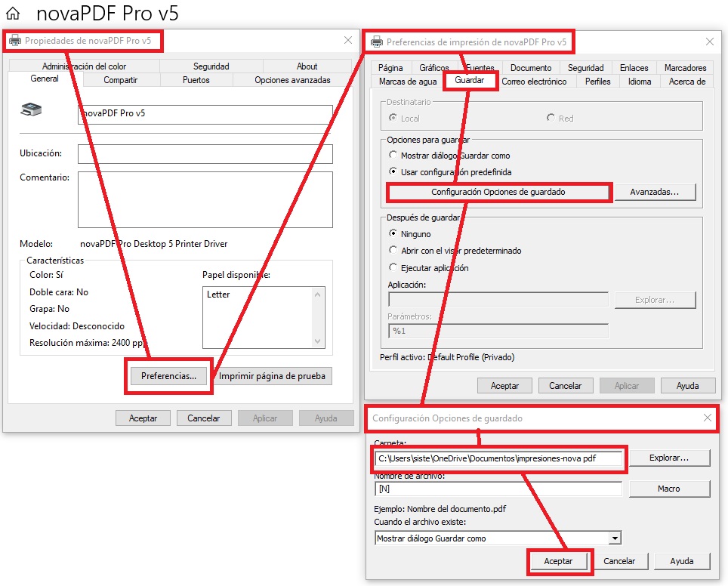Close the Configuración Opciones de guardado dialog
This screenshot has height=586, width=728.
click(x=707, y=418)
